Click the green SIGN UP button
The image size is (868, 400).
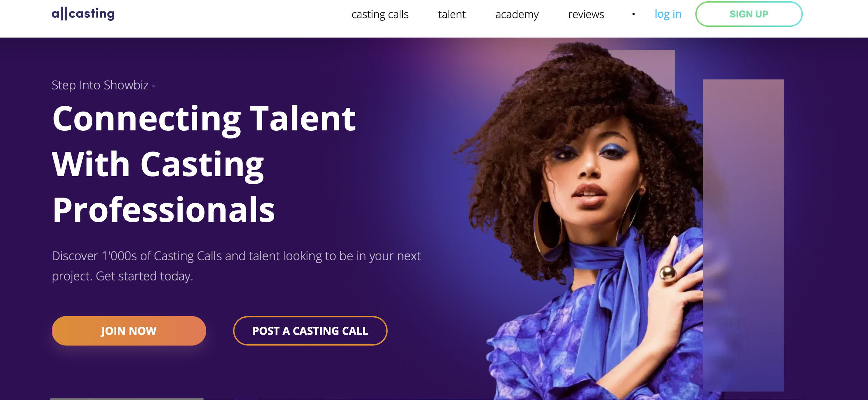click(x=749, y=14)
